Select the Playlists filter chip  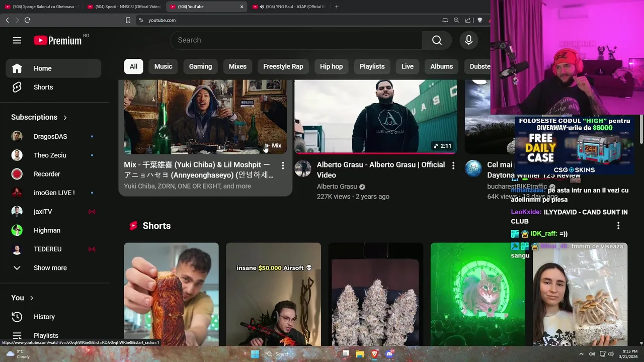click(372, 66)
